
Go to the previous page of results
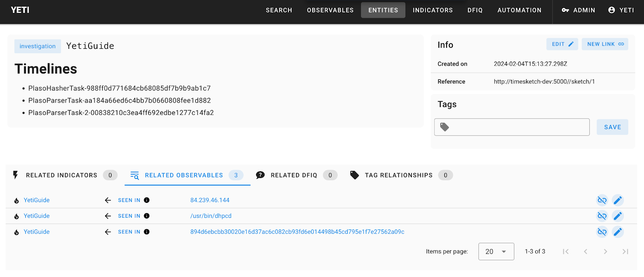586,252
